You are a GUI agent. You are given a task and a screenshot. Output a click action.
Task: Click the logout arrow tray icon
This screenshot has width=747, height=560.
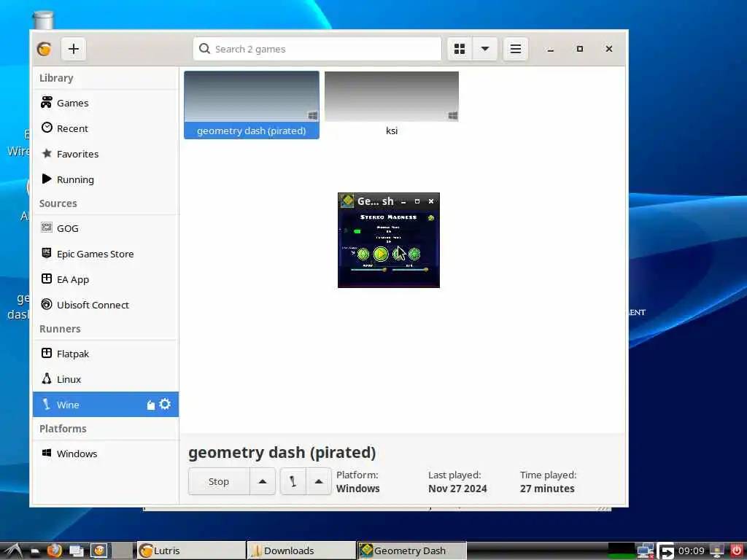pyautogui.click(x=665, y=551)
